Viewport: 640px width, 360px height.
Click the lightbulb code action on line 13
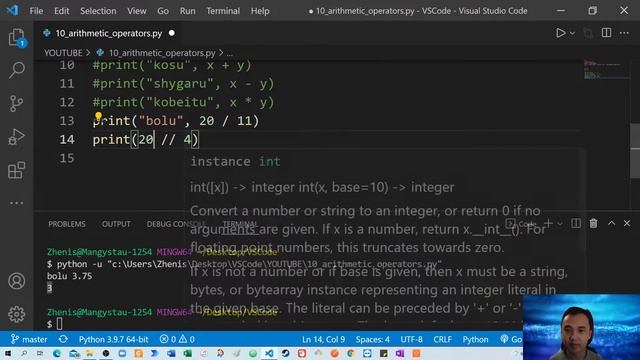pyautogui.click(x=98, y=117)
